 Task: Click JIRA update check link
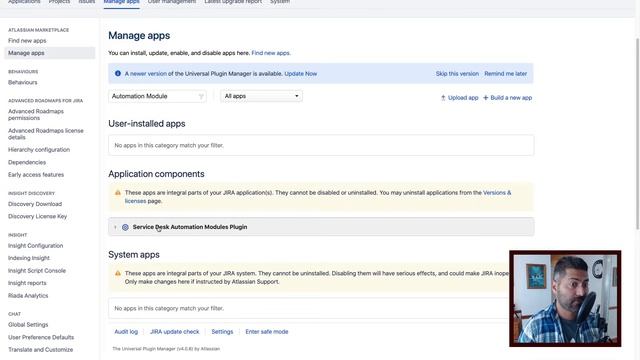(175, 332)
